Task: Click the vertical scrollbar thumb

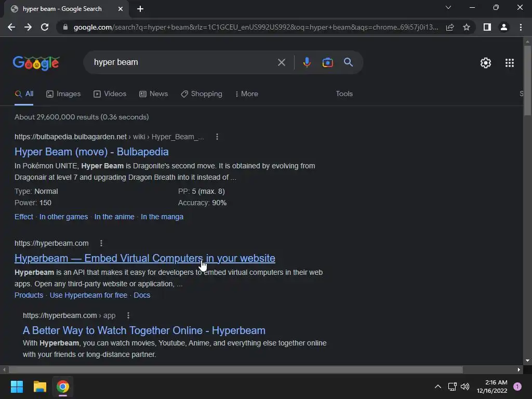Action: (x=527, y=81)
